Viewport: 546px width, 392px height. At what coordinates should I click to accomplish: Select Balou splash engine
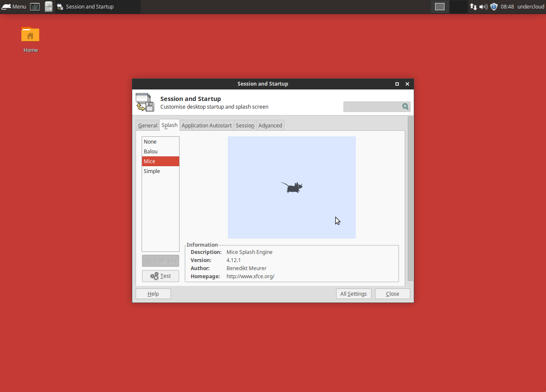[160, 151]
